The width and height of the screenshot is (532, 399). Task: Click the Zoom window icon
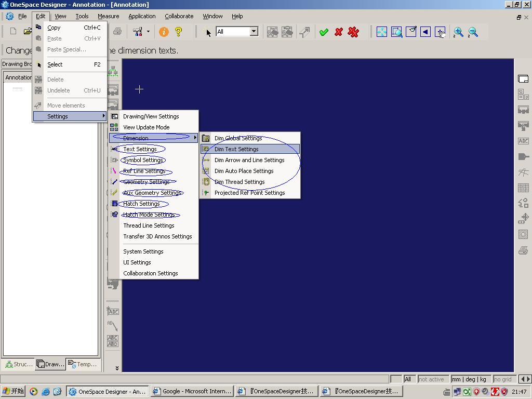click(x=396, y=32)
